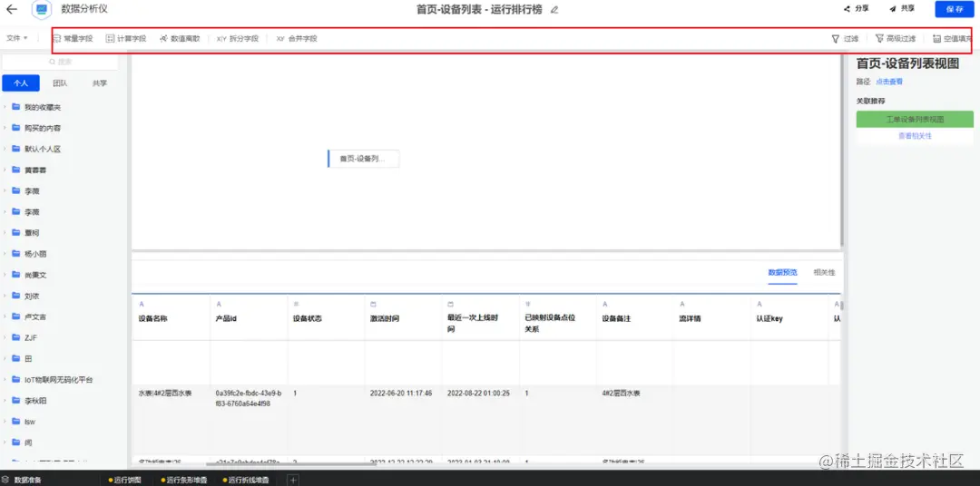Viewport: 980px width, 486px height.
Task: Click the 数据分析仪 app logo
Action: tap(41, 9)
